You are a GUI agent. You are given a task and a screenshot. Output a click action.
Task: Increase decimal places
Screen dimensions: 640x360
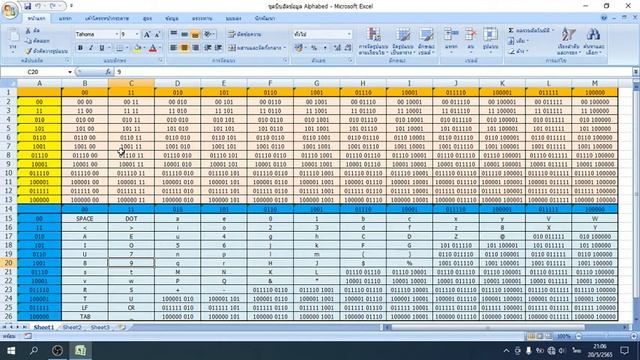pos(337,48)
